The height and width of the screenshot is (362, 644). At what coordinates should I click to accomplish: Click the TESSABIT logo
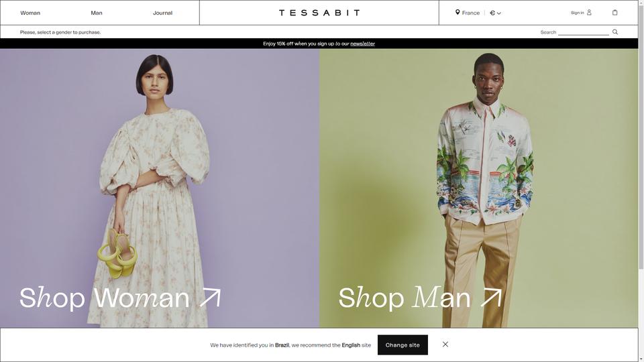point(319,13)
